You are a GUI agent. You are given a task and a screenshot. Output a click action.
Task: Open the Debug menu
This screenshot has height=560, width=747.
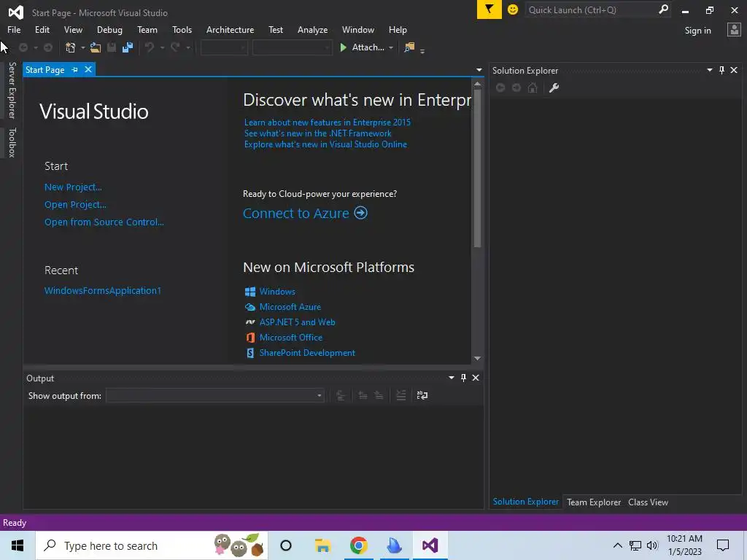pos(109,29)
